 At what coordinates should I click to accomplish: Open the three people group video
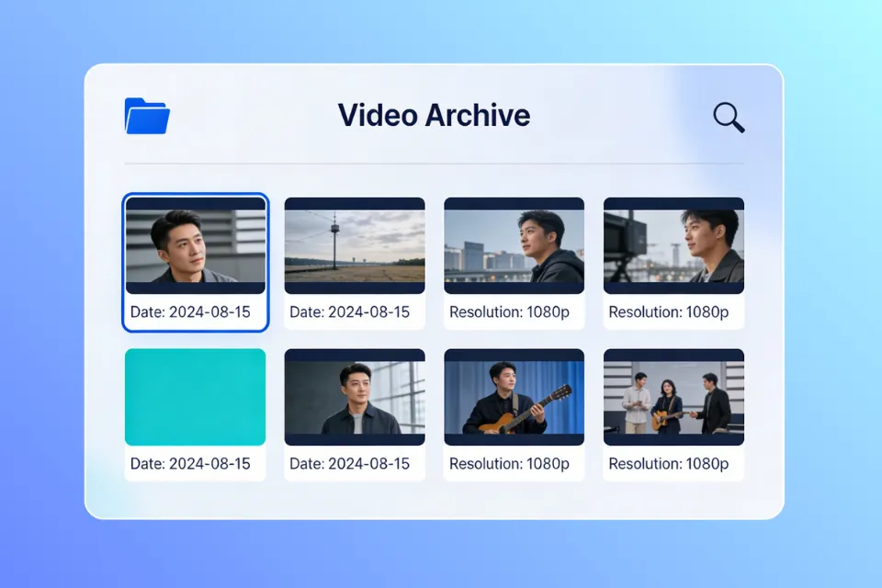point(673,397)
